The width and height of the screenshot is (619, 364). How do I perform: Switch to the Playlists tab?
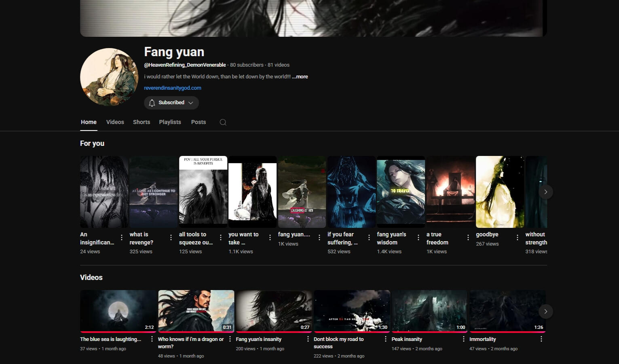(x=170, y=122)
